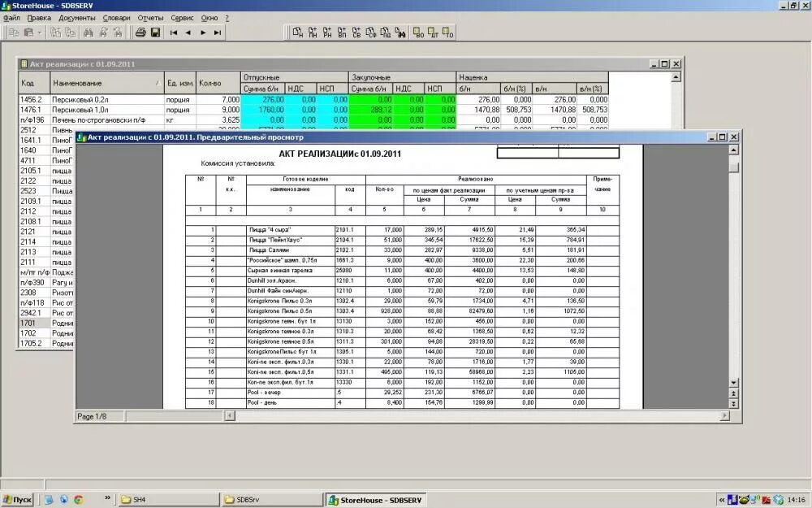812x508 pixels.
Task: Select row with code п/ф390
Action: pos(34,283)
